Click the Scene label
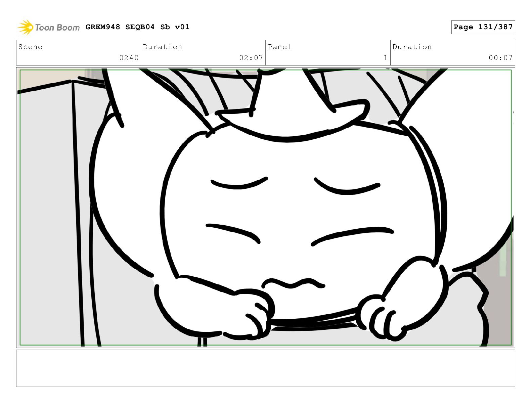The height and width of the screenshot is (411, 532). (x=30, y=47)
